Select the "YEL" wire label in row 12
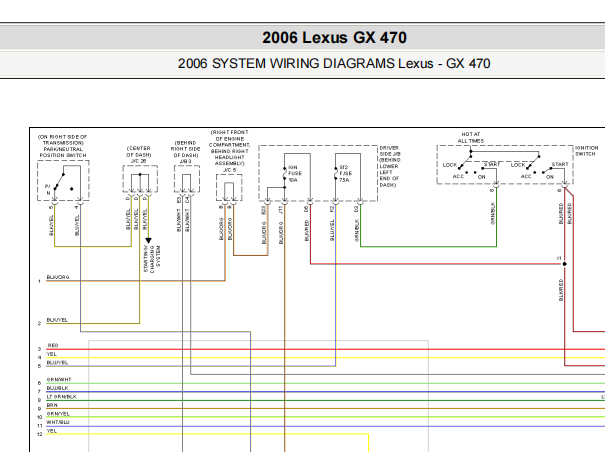The height and width of the screenshot is (452, 605). click(52, 431)
